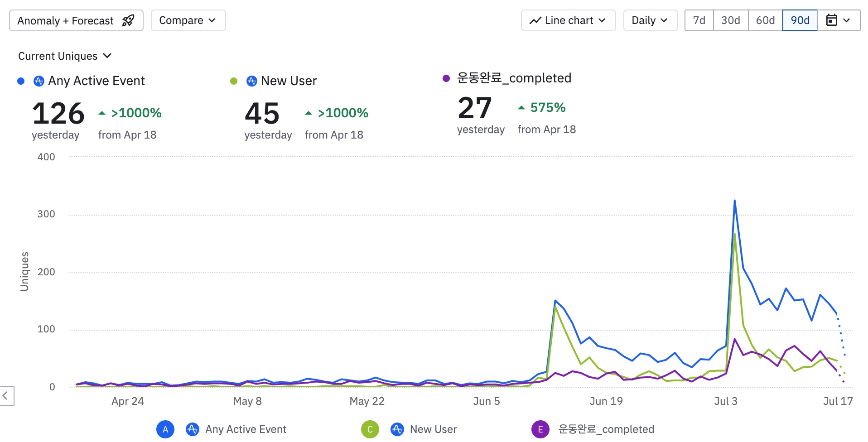Image resolution: width=868 pixels, height=442 pixels.
Task: Toggle Any Active Event series in bottom legend
Action: point(246,429)
